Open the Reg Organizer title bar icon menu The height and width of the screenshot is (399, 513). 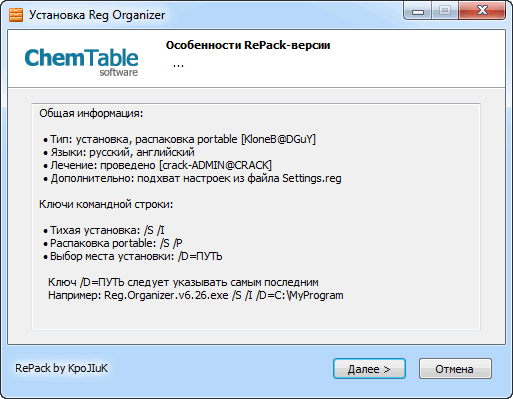(x=16, y=15)
